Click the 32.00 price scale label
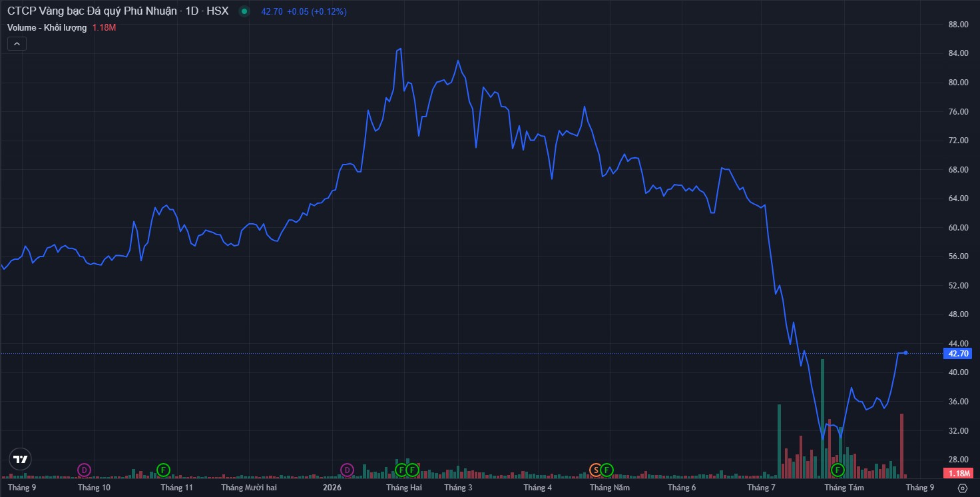This screenshot has width=980, height=497. coord(958,431)
